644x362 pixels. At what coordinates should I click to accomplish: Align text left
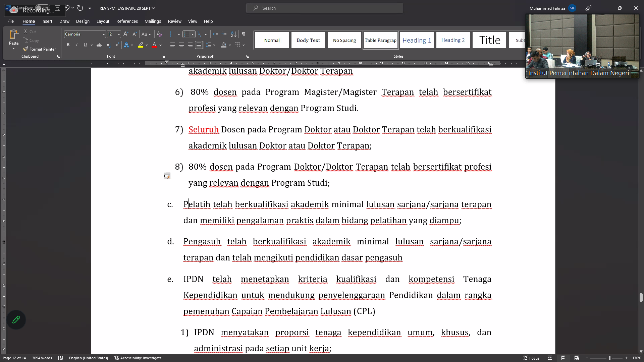[172, 45]
